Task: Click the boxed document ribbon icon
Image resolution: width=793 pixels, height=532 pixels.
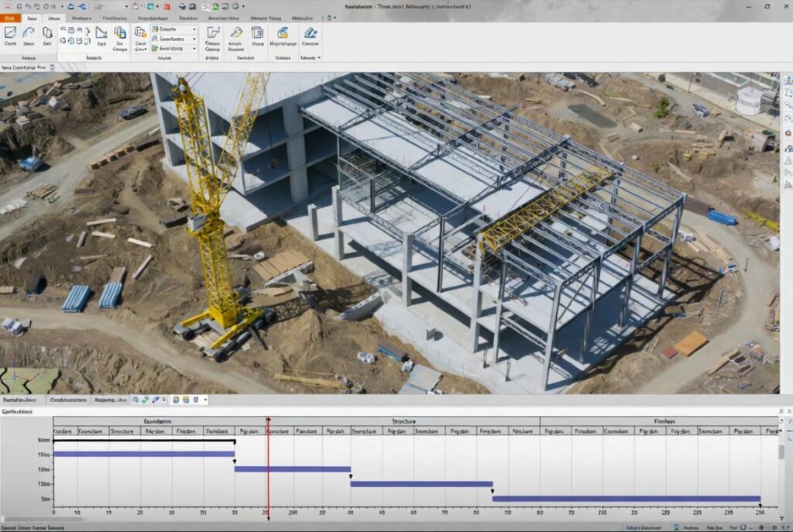Action: pyautogui.click(x=257, y=33)
